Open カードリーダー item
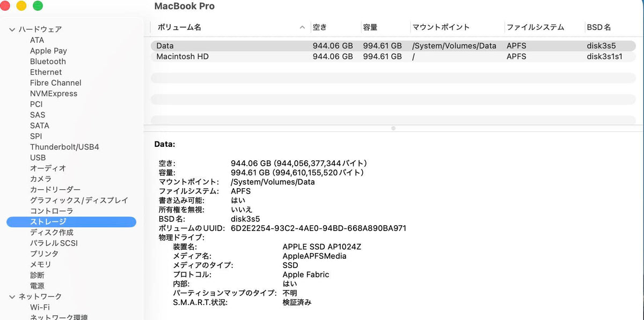This screenshot has width=644, height=320. 55,190
